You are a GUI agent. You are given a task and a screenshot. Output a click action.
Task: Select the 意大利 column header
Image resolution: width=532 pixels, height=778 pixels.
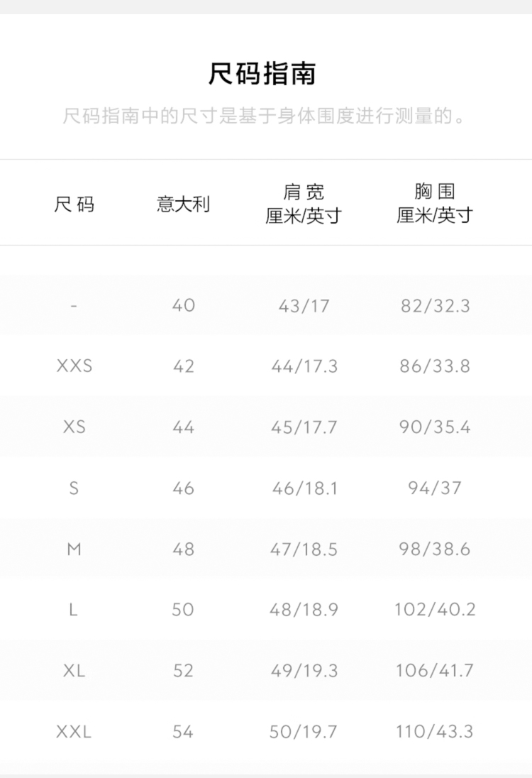pos(183,205)
